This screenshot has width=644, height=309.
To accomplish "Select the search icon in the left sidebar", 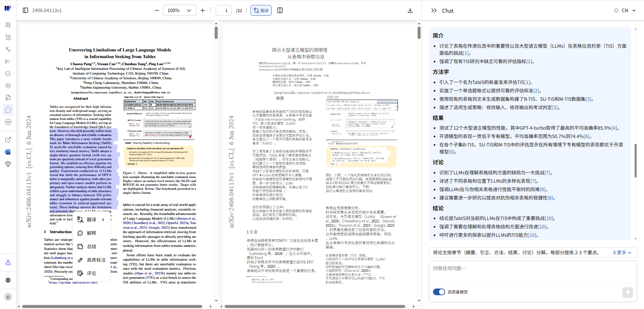I will (x=8, y=25).
